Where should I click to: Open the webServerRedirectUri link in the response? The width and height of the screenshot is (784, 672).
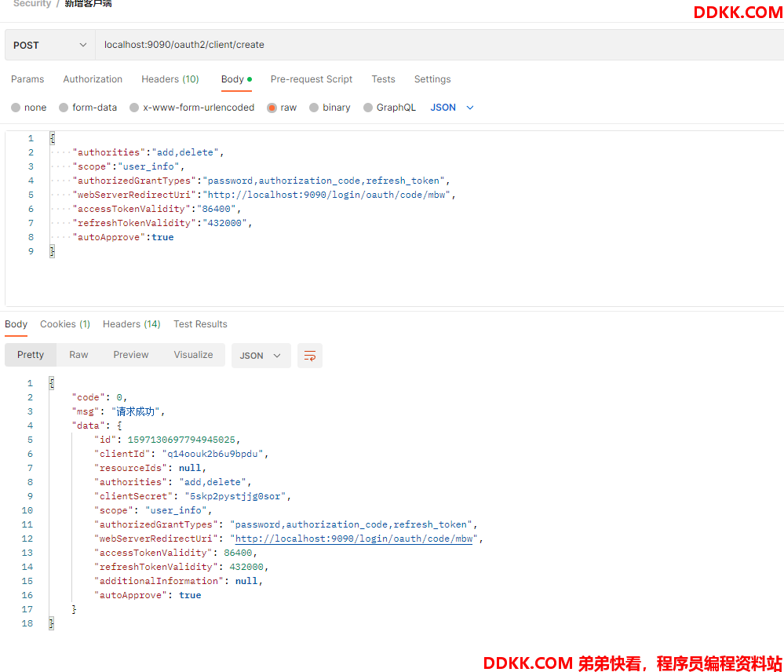click(354, 539)
